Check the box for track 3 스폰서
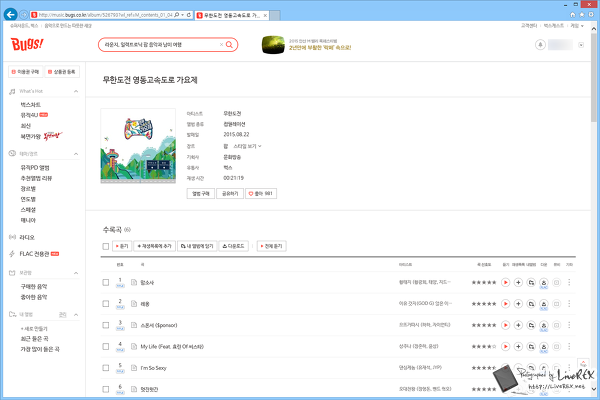The height and width of the screenshot is (400, 600). (x=106, y=325)
